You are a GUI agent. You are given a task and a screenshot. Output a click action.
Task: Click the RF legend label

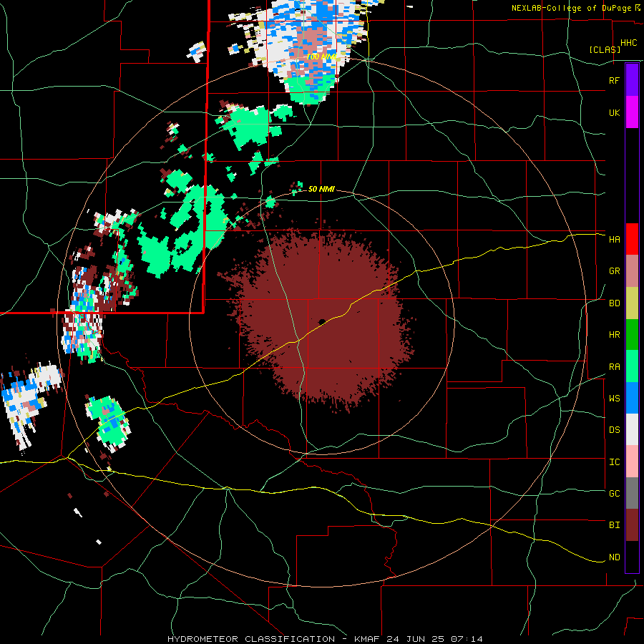[x=615, y=80]
